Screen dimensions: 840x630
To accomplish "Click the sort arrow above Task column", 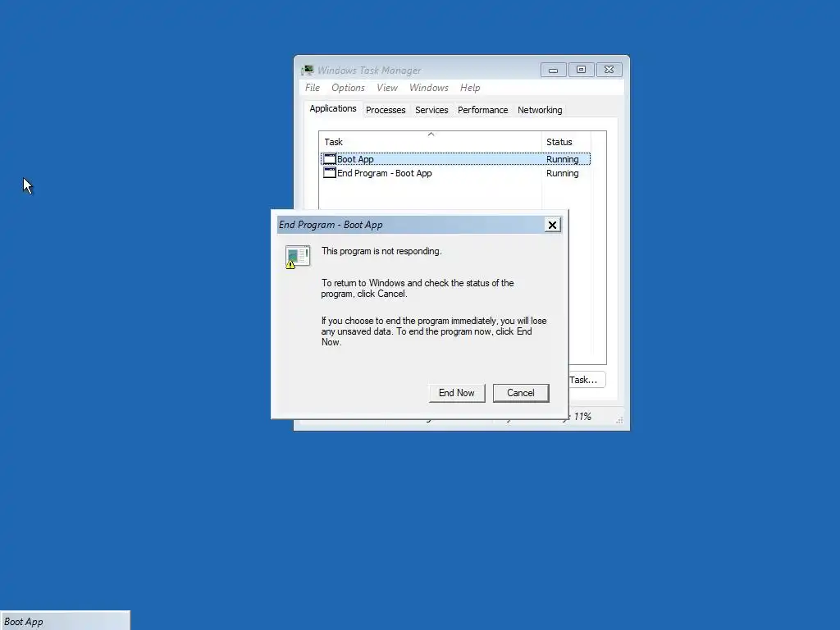I will (431, 134).
